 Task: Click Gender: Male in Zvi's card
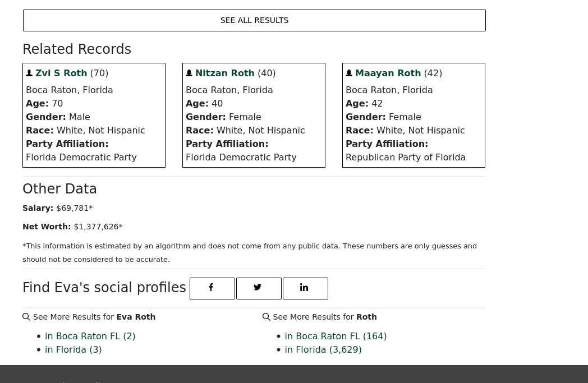[58, 117]
